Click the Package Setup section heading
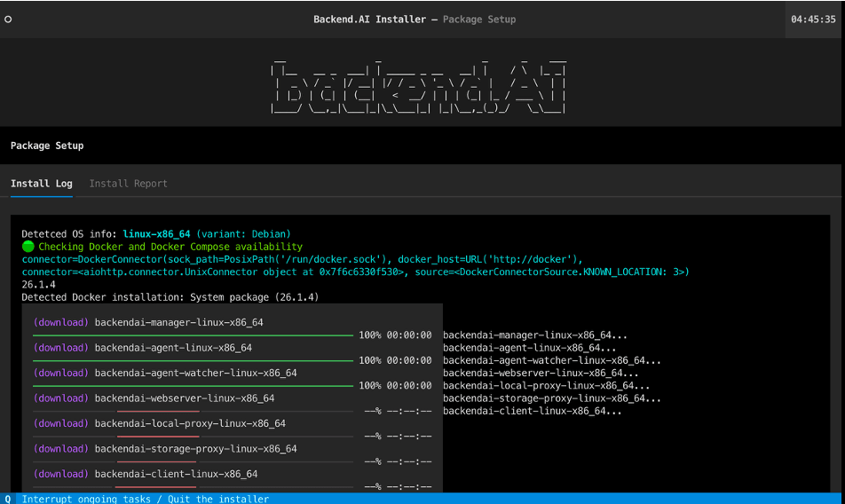845x504 pixels. tap(47, 146)
